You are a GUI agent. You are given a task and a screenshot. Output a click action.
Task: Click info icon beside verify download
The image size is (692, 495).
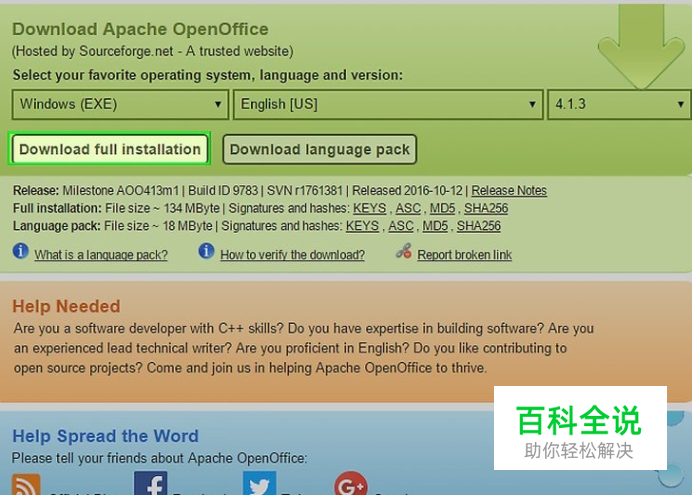point(206,251)
